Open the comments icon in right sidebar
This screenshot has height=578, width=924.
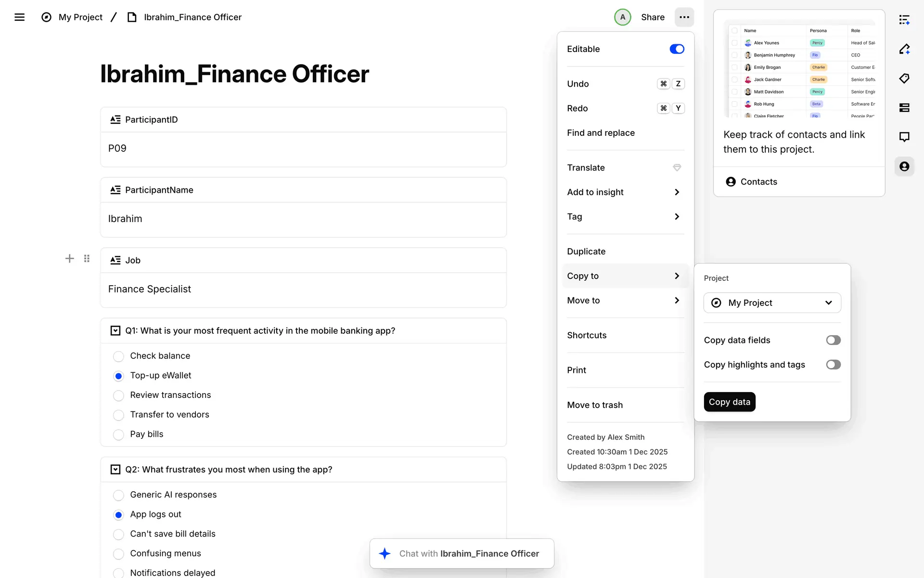[904, 137]
